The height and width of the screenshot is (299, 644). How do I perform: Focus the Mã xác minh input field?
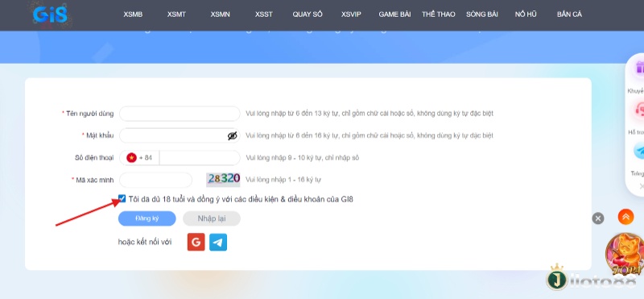(x=155, y=180)
